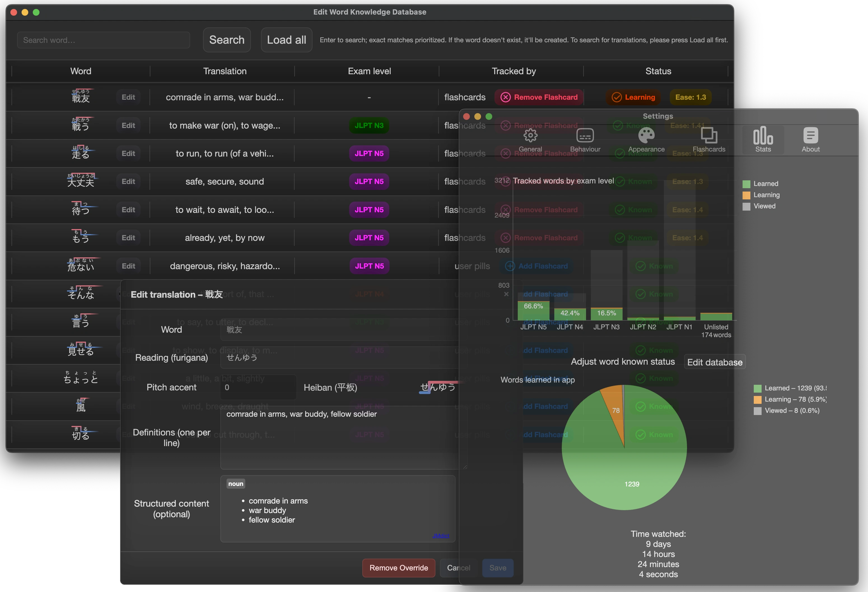Open the JMdict source link
This screenshot has width=868, height=592.
pos(441,536)
